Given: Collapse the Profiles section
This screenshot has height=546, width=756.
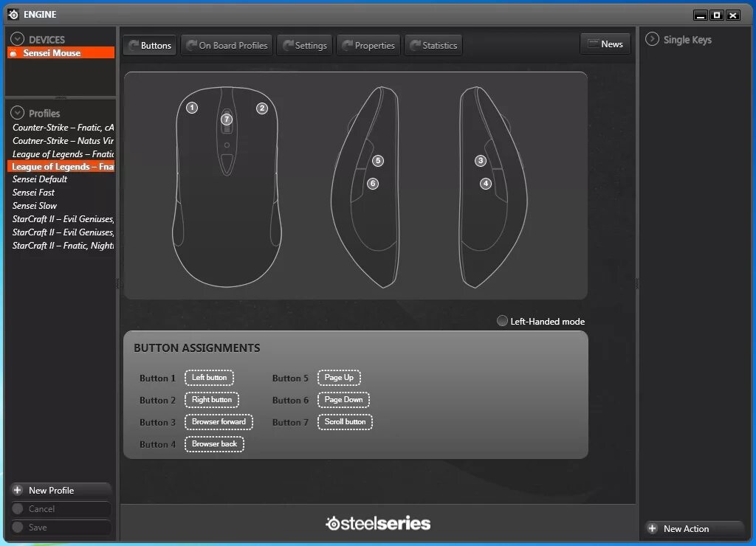Looking at the screenshot, I should click(18, 113).
